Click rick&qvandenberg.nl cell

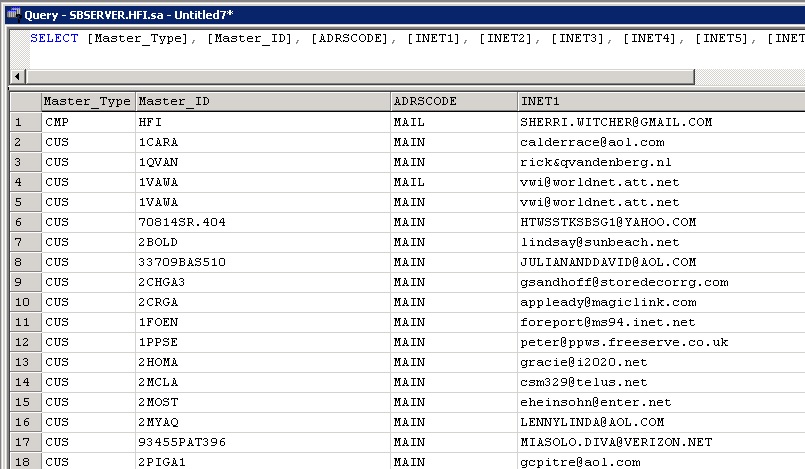tap(661, 162)
